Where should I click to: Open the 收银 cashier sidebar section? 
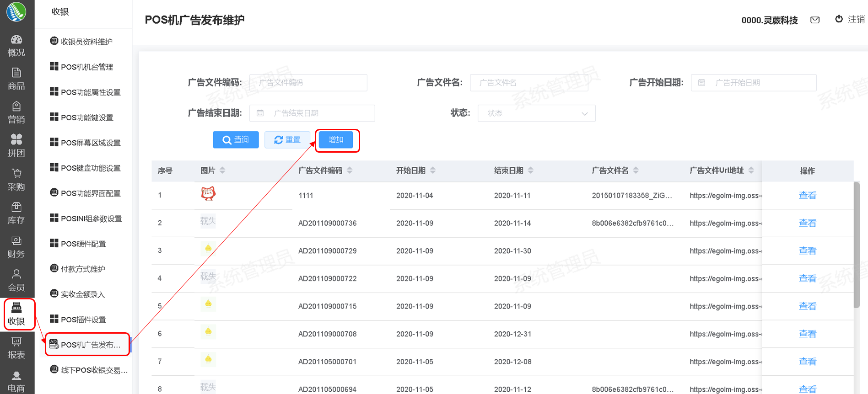click(x=16, y=314)
